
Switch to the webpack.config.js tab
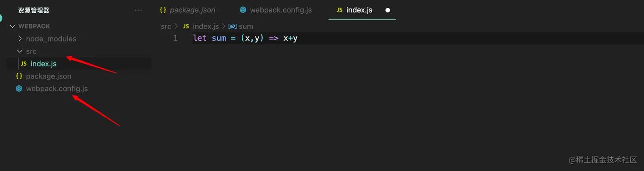(x=275, y=10)
